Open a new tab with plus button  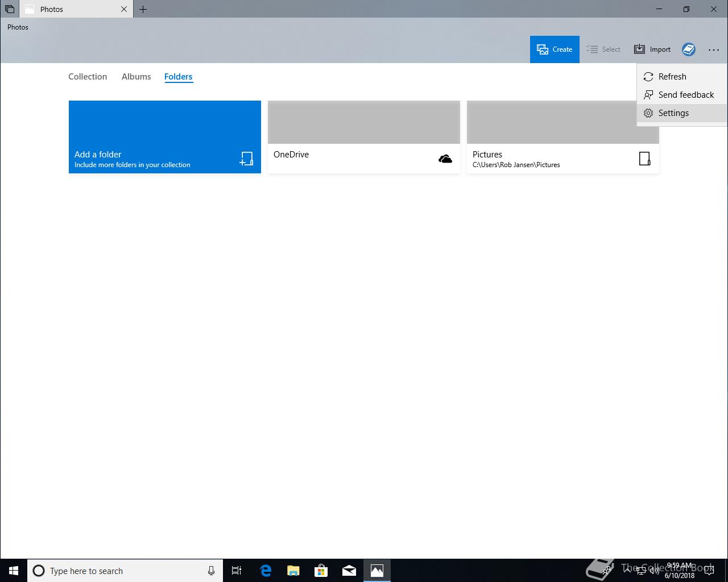pos(143,9)
